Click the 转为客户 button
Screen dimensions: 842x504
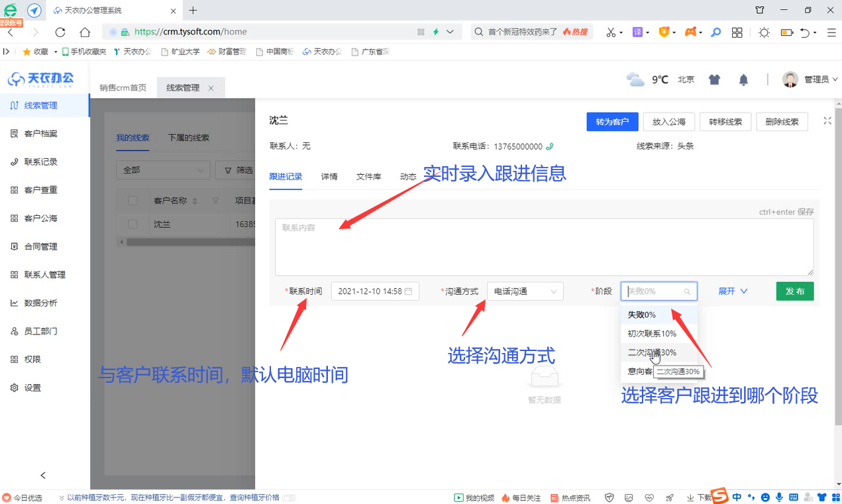coord(612,122)
